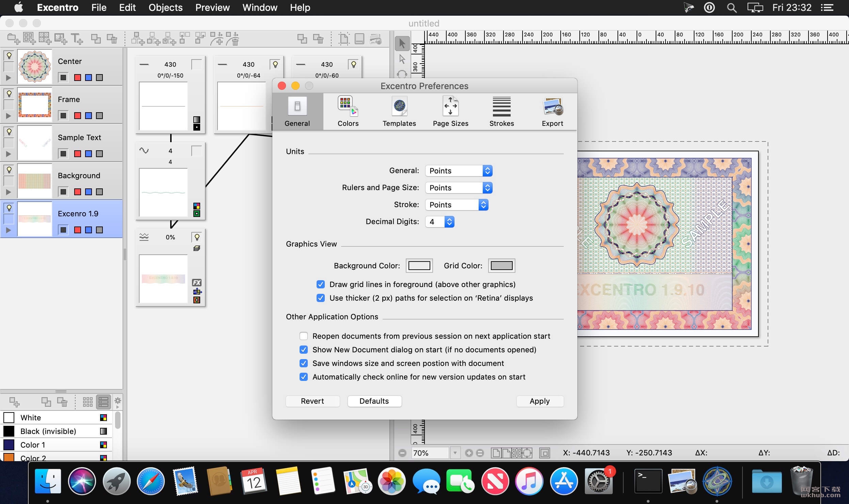Toggle Draw grid lines in foreground checkbox
Viewport: 849px width, 504px height.
point(320,284)
